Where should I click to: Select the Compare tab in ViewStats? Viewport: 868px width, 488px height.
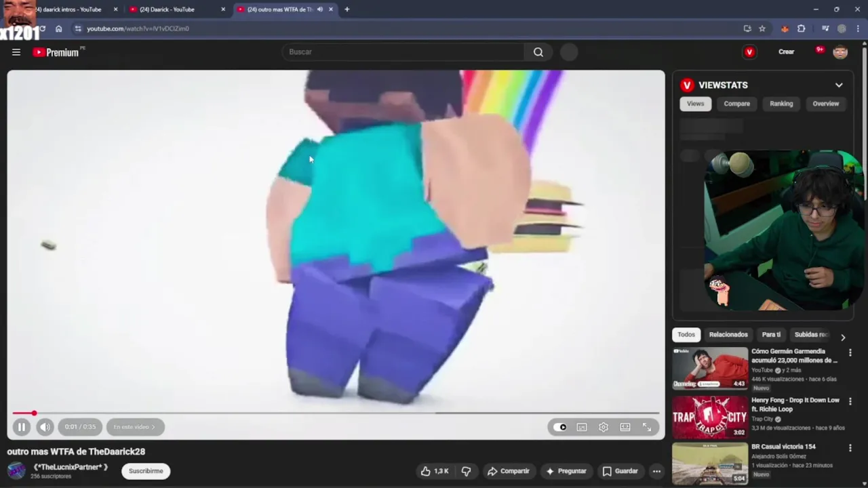736,104
